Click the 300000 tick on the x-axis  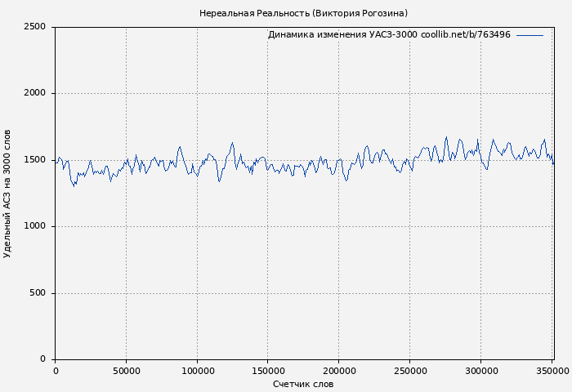tap(480, 371)
